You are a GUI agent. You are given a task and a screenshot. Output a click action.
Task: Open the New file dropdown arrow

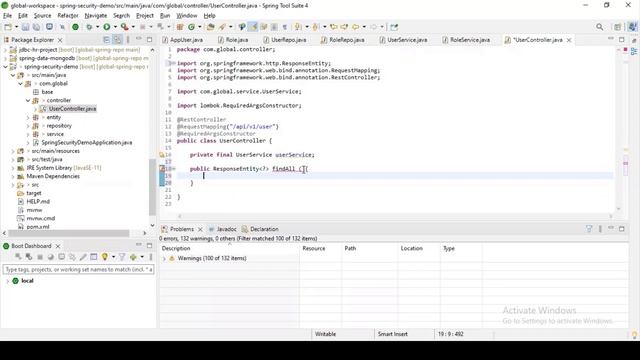16,27
